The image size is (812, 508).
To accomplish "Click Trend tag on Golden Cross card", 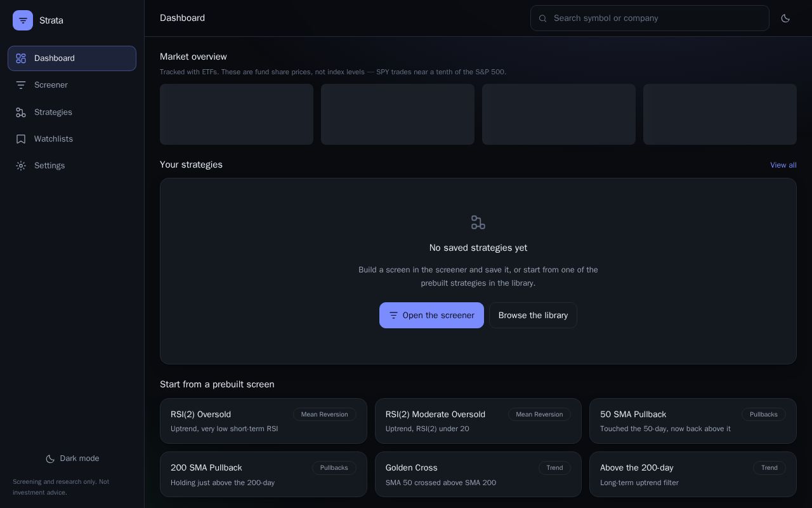I will (554, 468).
